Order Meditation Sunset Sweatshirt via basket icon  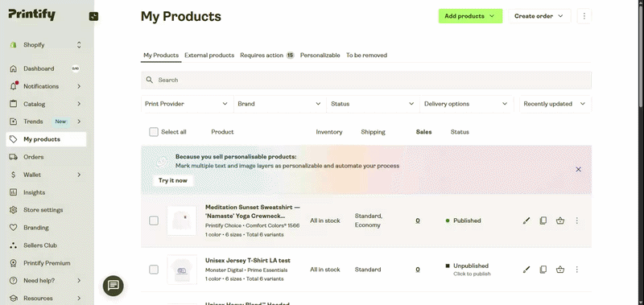click(x=559, y=221)
